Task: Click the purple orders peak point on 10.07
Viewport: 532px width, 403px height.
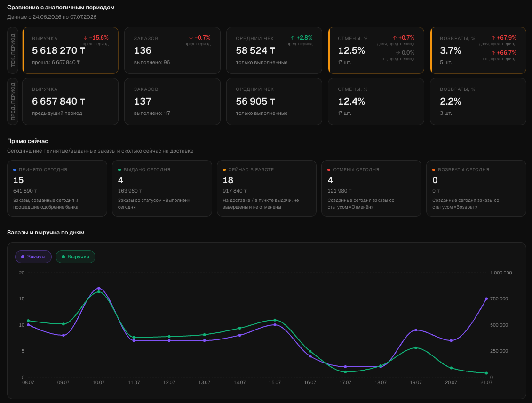Action: pos(99,288)
